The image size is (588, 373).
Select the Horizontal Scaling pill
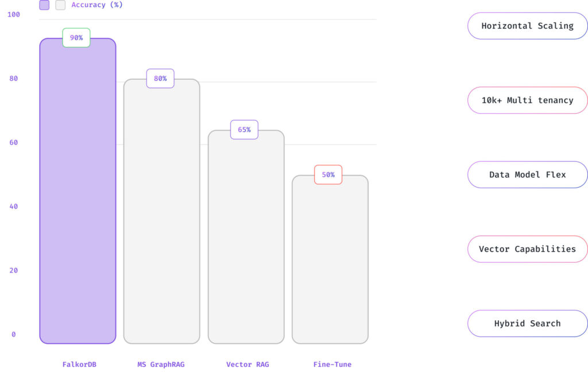(x=527, y=26)
